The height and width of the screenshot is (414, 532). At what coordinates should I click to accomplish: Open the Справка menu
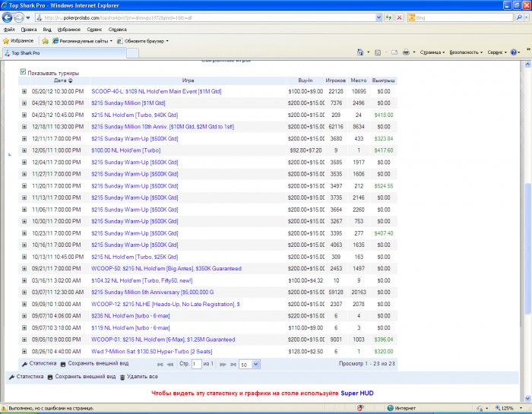pos(117,30)
